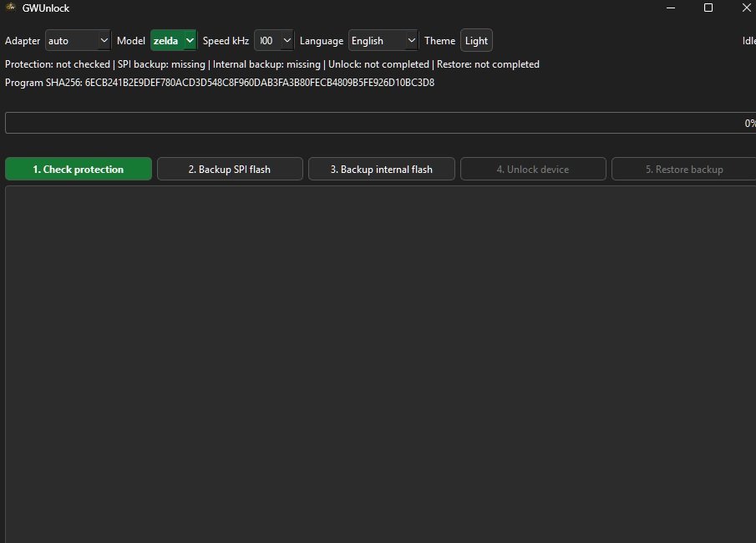756x543 pixels.
Task: Click the Protection: not checked status text
Action: 58,64
